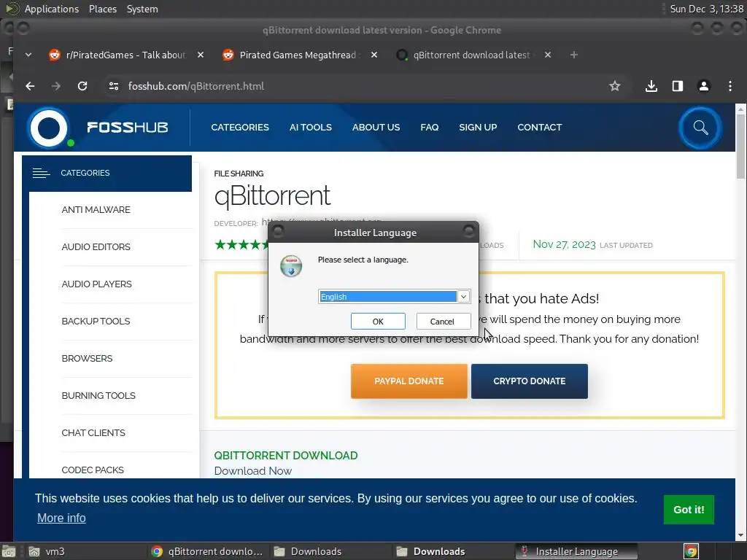747x560 pixels.
Task: Select CODEC PACKS category
Action: coord(93,470)
